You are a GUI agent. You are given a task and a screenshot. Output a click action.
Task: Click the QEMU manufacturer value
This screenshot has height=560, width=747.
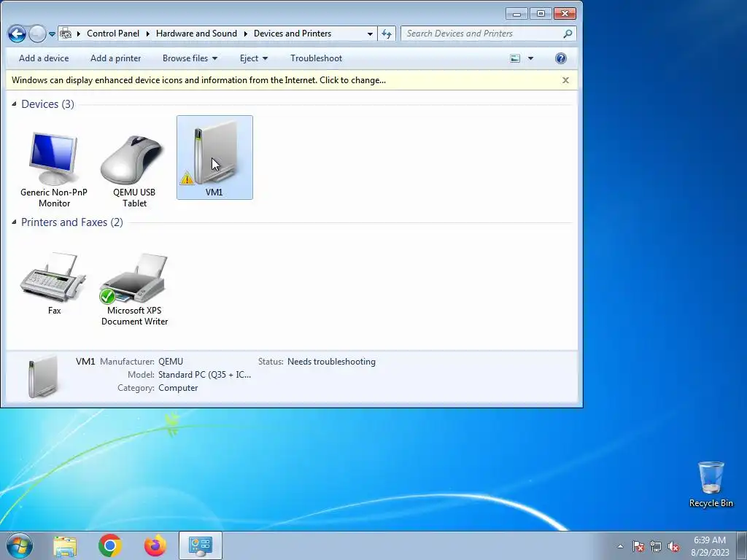pos(171,362)
